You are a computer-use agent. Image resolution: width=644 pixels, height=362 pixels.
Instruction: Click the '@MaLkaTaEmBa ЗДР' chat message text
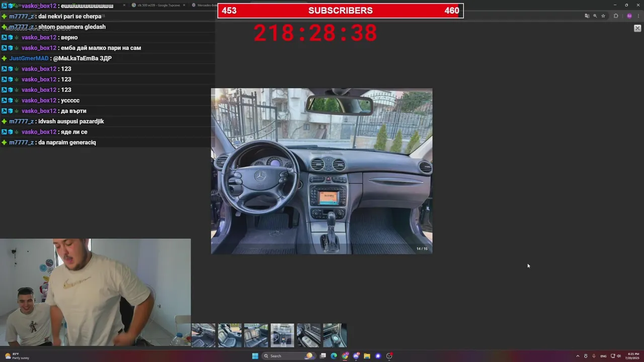coord(82,58)
